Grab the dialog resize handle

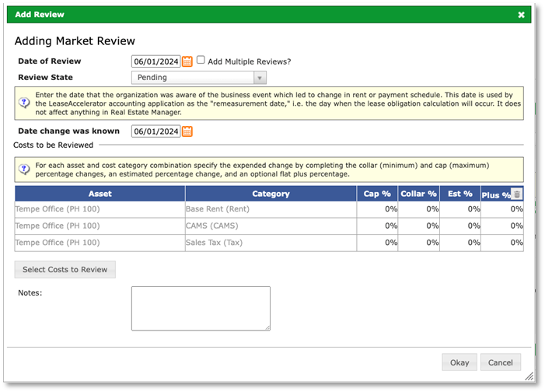pyautogui.click(x=529, y=376)
